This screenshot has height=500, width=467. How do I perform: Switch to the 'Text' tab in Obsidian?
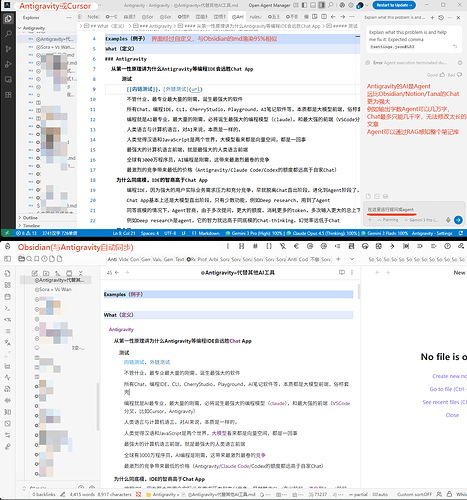tap(180, 259)
